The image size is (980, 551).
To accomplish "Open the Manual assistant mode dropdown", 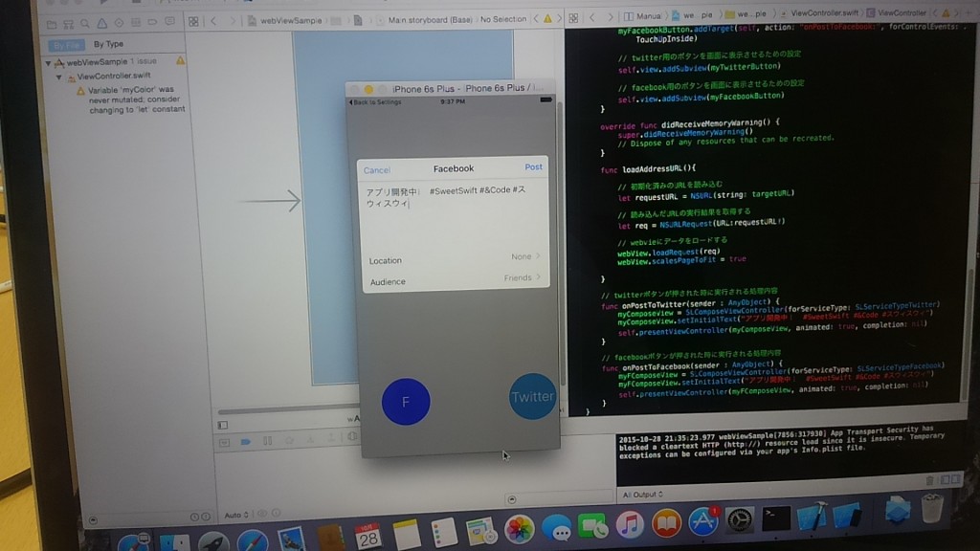I will [x=642, y=15].
